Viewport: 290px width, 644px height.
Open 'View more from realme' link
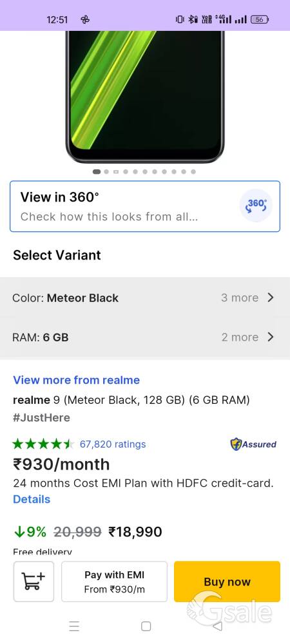pyautogui.click(x=77, y=380)
